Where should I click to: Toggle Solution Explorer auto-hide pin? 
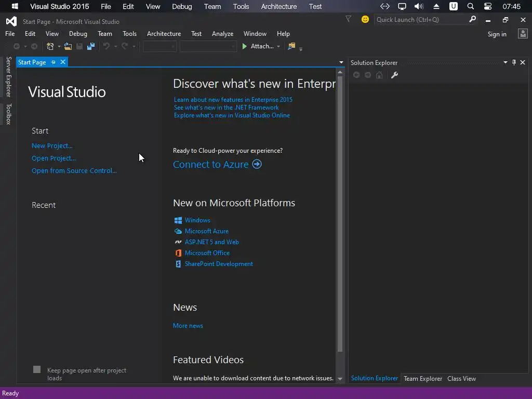click(x=514, y=62)
